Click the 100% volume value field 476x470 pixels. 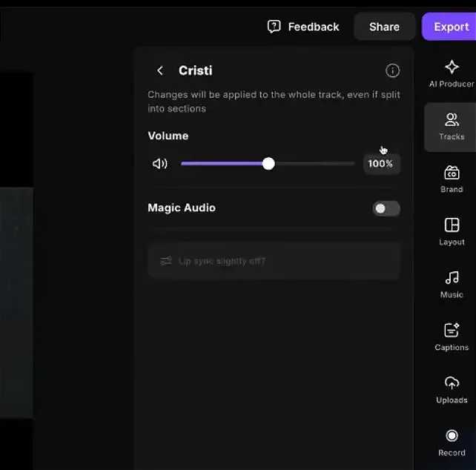pyautogui.click(x=381, y=164)
